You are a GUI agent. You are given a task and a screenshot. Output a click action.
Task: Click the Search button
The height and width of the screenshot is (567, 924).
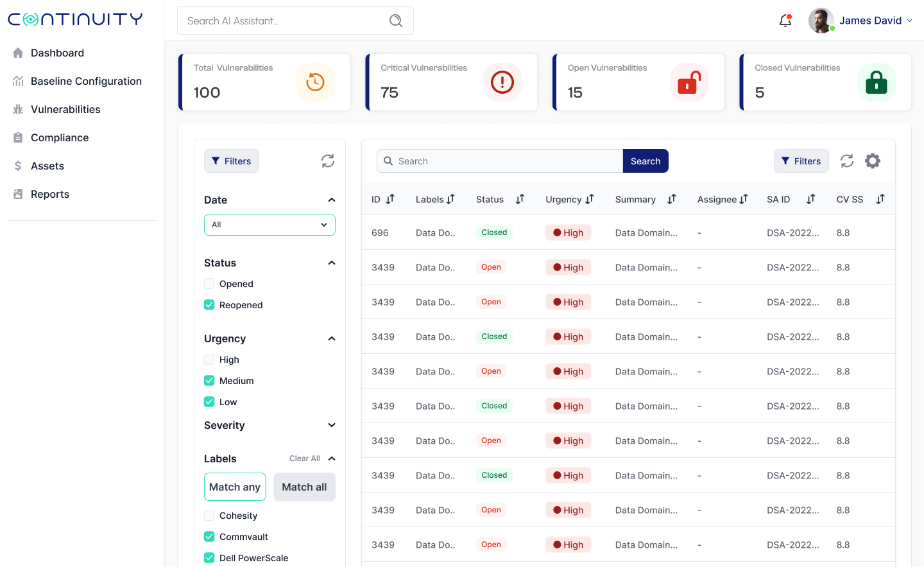pos(646,161)
